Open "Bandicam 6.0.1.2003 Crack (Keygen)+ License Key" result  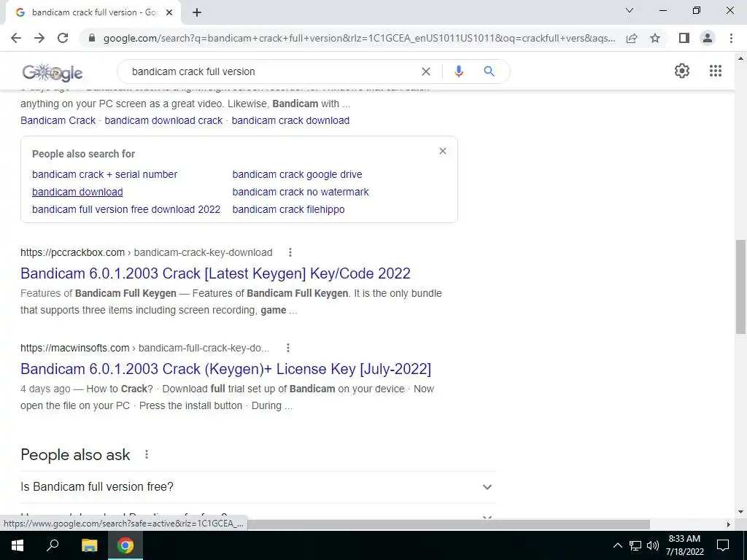pos(226,369)
